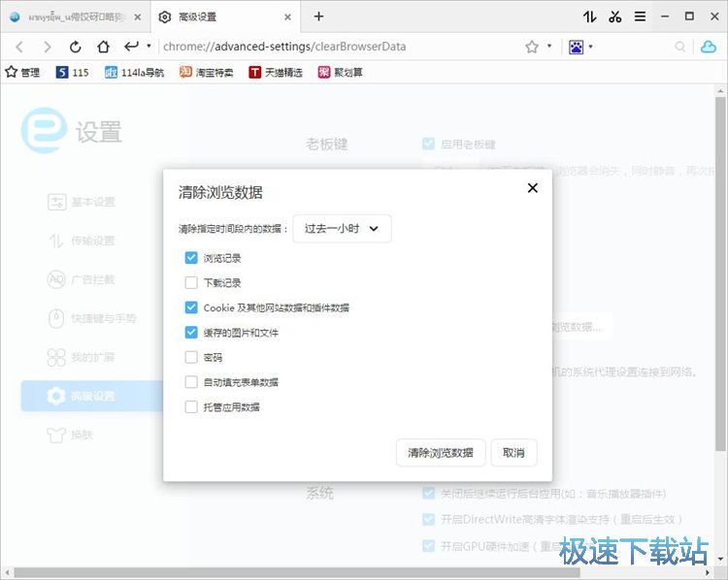Close the first browser tab
728x580 pixels.
138,17
